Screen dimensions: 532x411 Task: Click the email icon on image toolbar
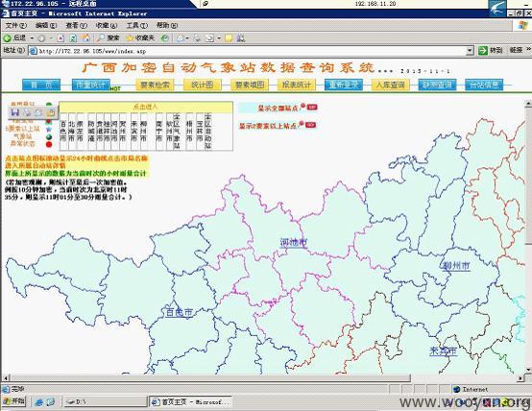click(38, 112)
